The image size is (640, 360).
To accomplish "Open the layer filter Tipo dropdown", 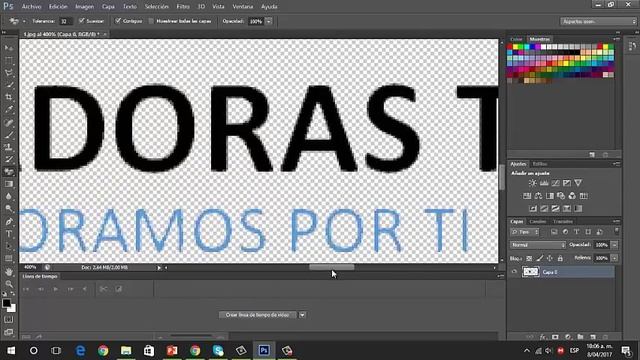I will (x=524, y=232).
